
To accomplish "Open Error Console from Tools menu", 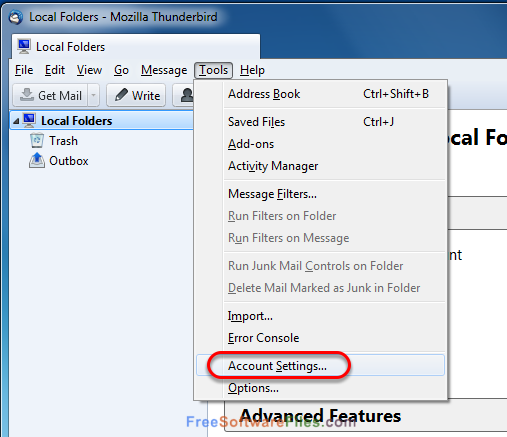I will pos(321,338).
